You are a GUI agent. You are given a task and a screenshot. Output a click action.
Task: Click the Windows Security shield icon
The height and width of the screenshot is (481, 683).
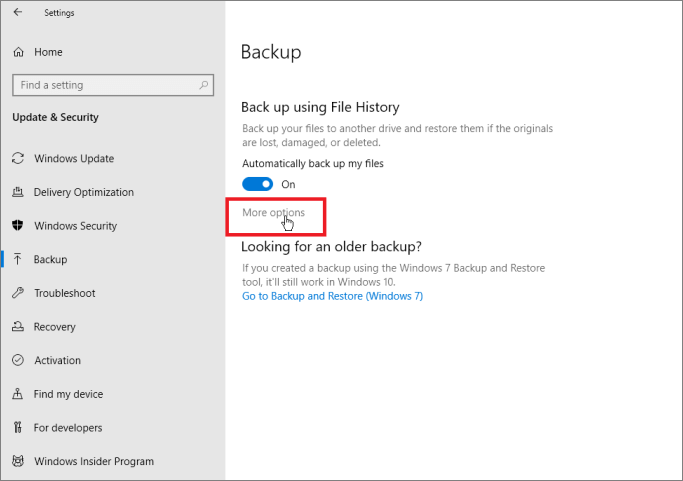pyautogui.click(x=18, y=226)
